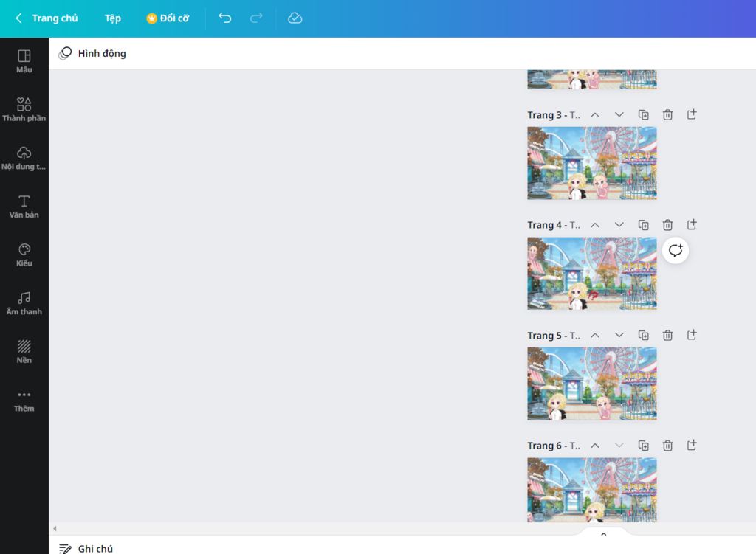This screenshot has height=554, width=756.
Task: Select the Trang 5 page canvas
Action: point(591,384)
